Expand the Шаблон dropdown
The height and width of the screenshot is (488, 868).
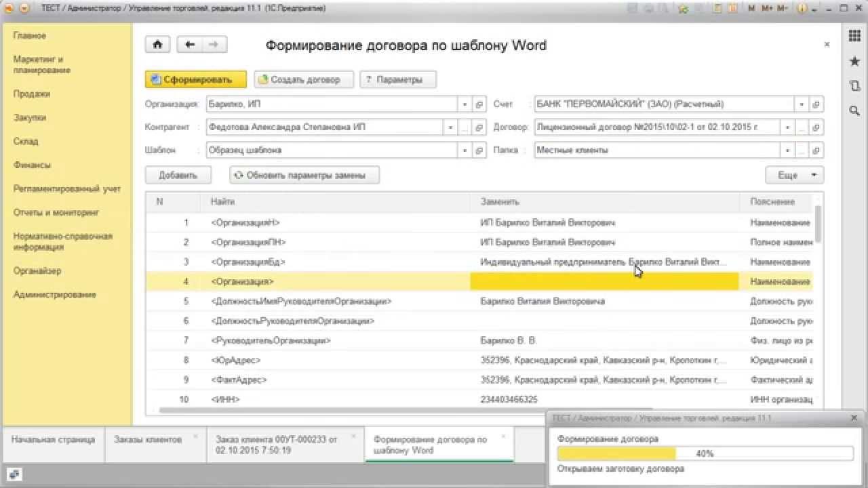click(x=465, y=150)
